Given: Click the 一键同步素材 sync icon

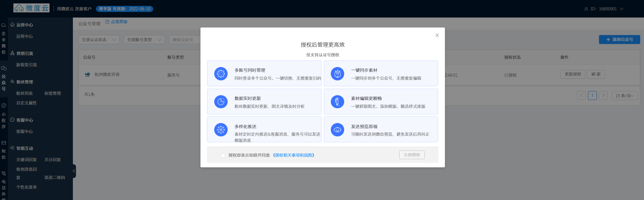Looking at the screenshot, I should [337, 74].
